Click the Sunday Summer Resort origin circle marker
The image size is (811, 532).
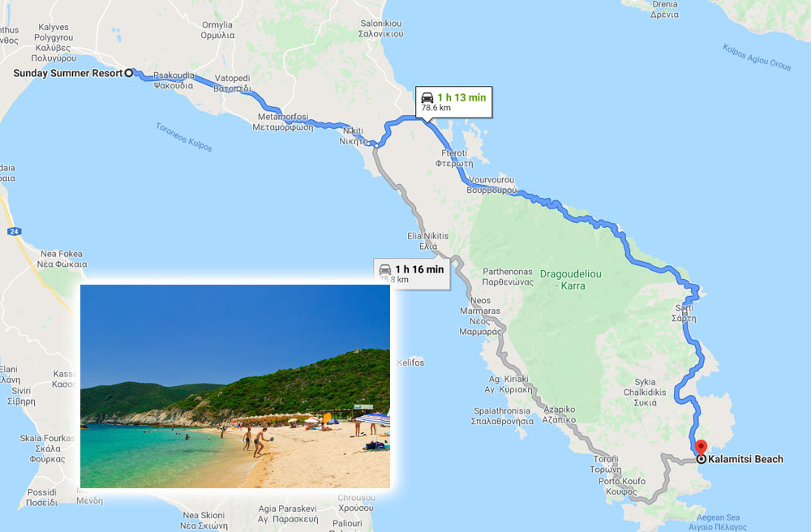pyautogui.click(x=129, y=73)
